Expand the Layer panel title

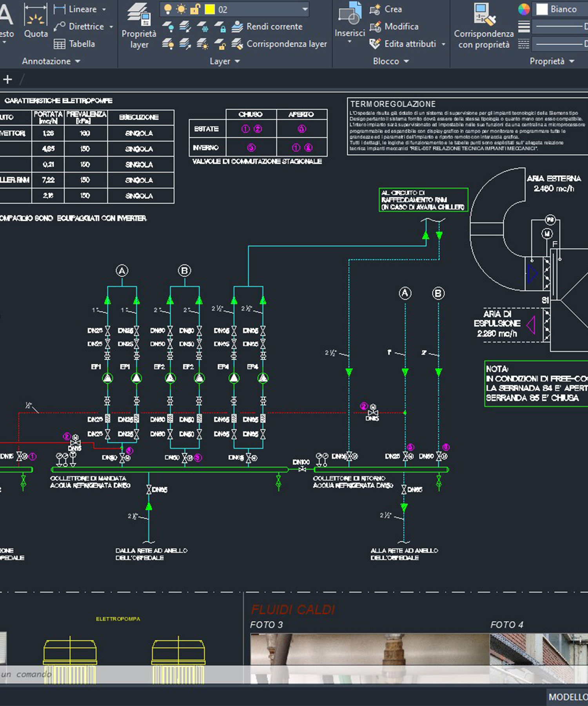pos(224,61)
